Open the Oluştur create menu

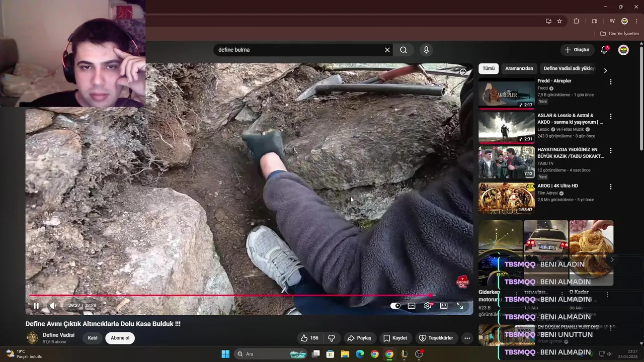577,50
